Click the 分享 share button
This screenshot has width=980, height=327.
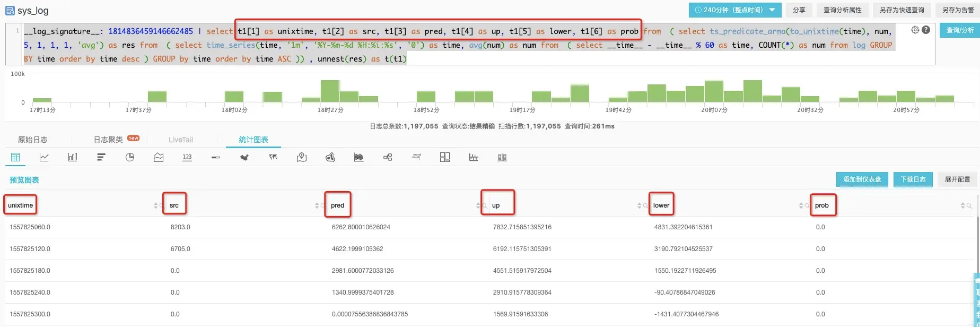point(799,10)
